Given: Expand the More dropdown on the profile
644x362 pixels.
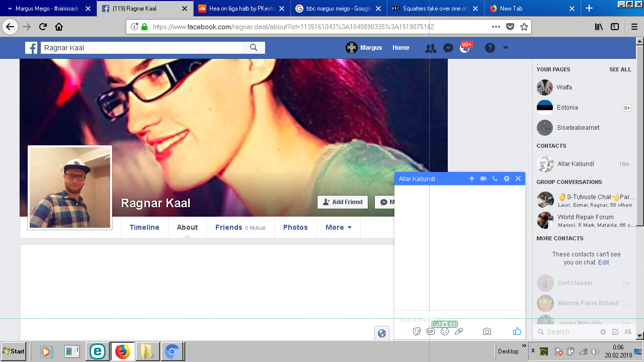Looking at the screenshot, I should point(339,227).
